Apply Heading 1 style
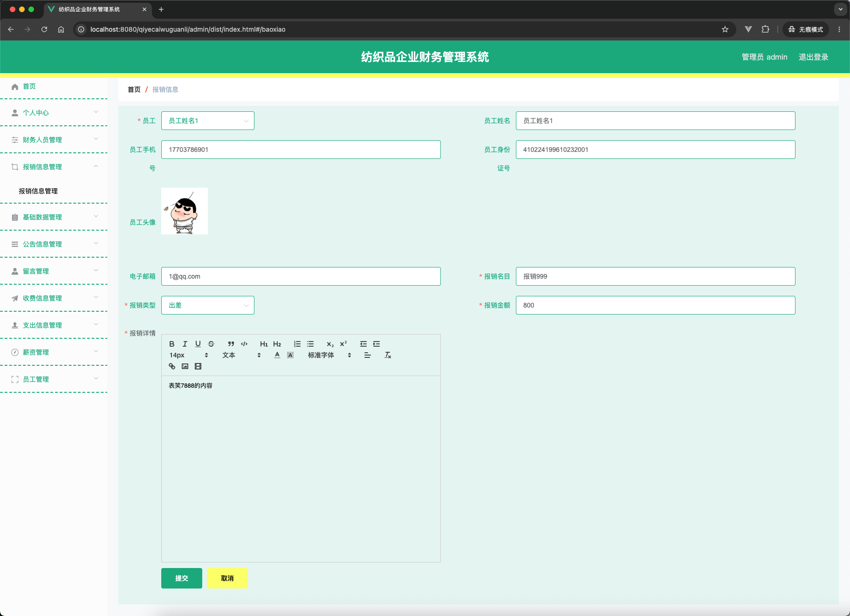850x616 pixels. coord(264,344)
